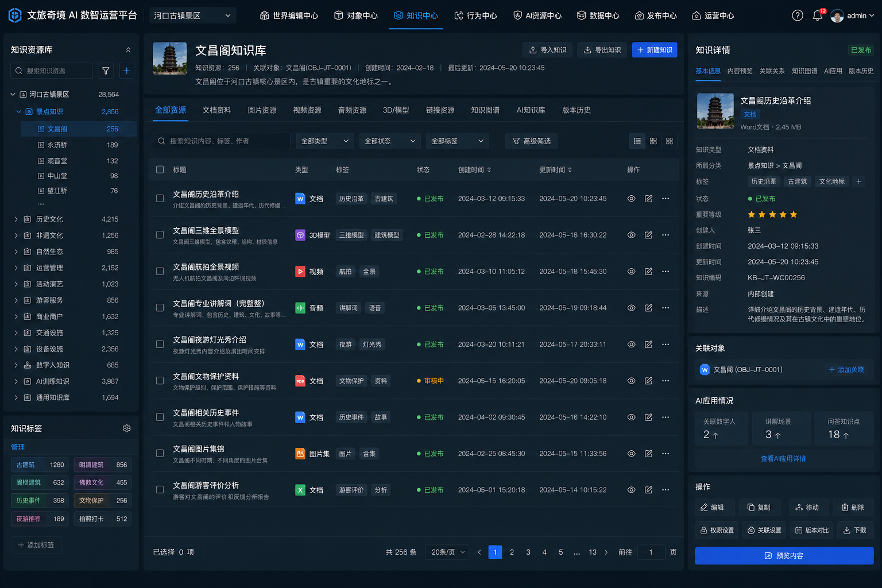Screen dimensions: 882x588
Task: Click the 导入知识 button
Action: [547, 50]
